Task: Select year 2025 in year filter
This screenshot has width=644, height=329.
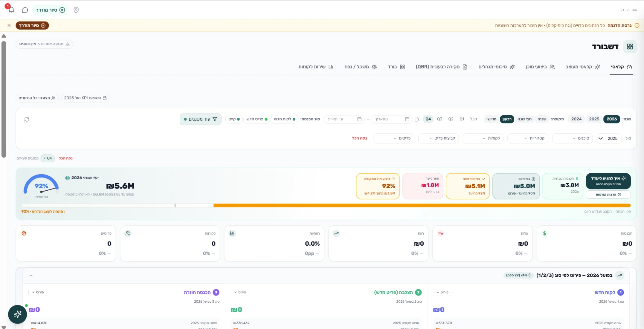Action: click(x=594, y=119)
